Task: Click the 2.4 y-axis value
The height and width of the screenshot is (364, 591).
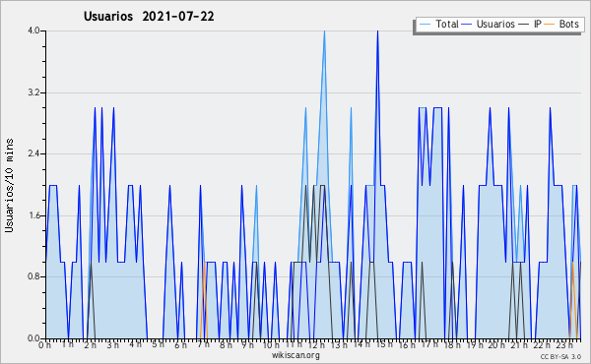Action: [33, 153]
